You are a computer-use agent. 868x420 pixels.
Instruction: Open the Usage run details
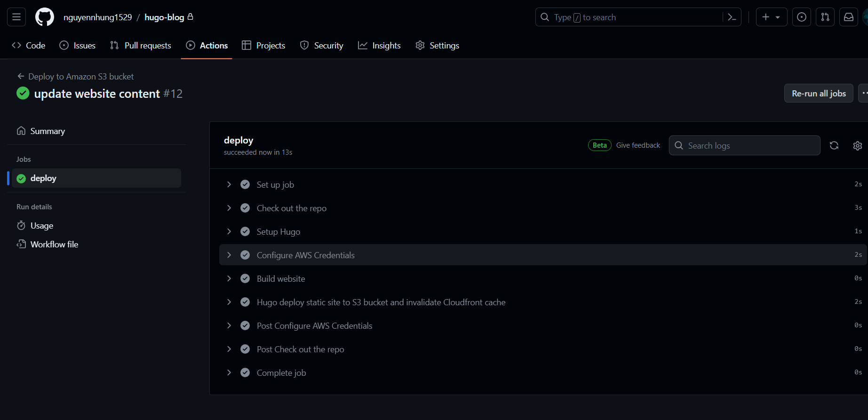[x=96, y=225]
